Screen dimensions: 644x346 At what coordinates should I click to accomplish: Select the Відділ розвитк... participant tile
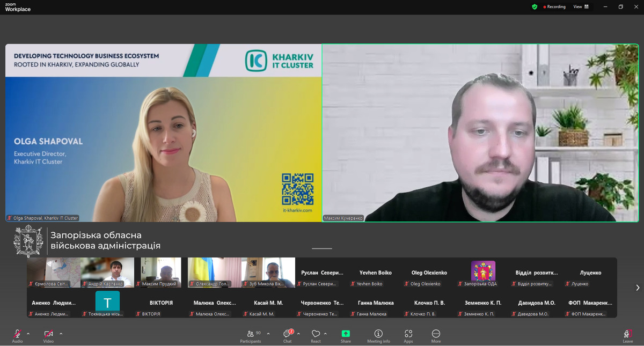click(537, 273)
